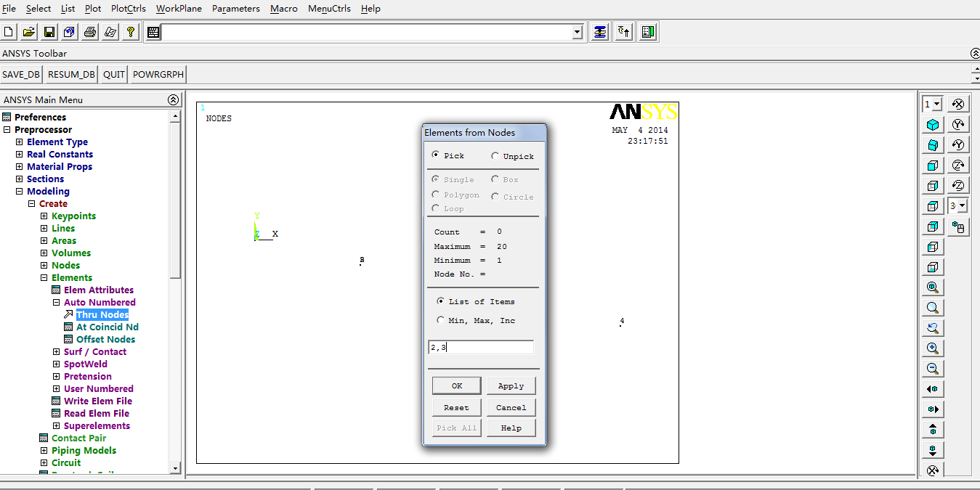Pan model up with up-arrow cube icon
The image size is (980, 490).
[933, 430]
